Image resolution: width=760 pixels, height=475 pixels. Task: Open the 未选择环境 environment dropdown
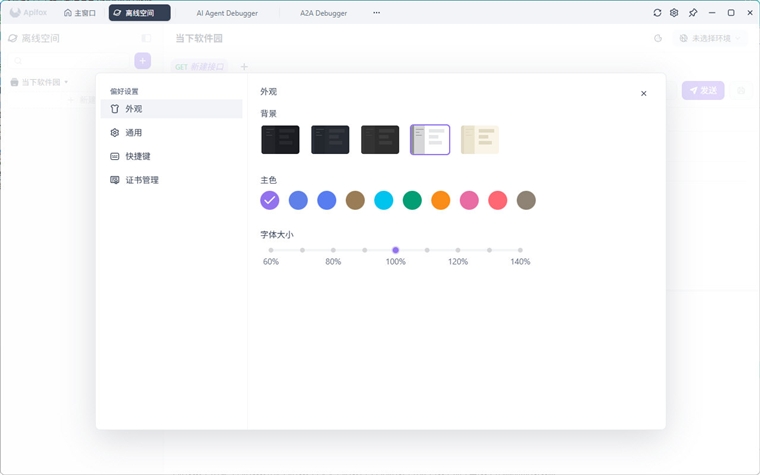(x=710, y=38)
